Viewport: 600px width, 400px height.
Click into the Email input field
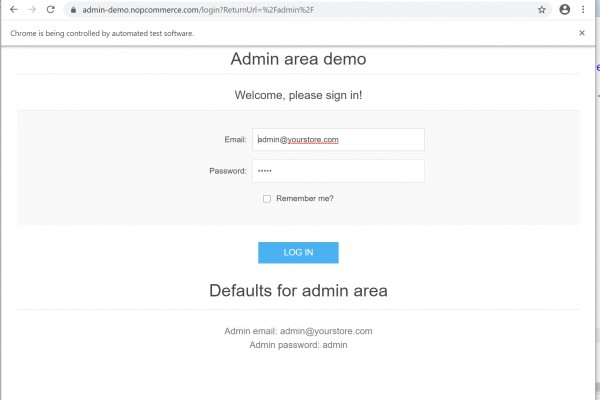[x=338, y=139]
